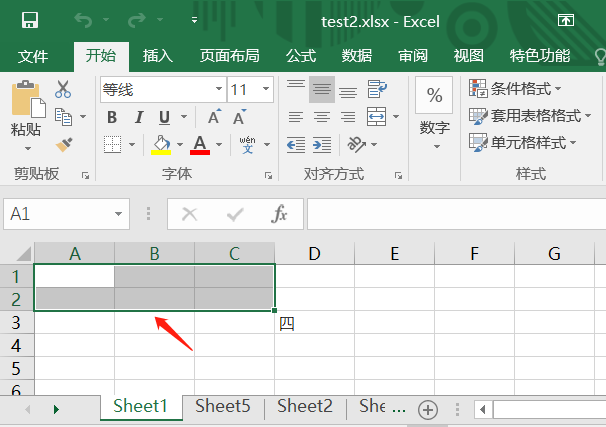The height and width of the screenshot is (427, 606).
Task: Click the Save icon in title bar
Action: point(29,20)
